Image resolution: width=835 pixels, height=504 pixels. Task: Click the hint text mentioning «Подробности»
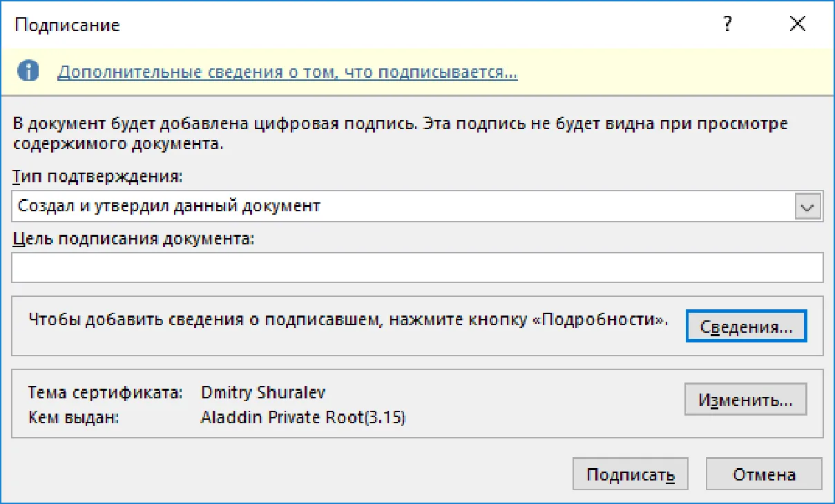coord(348,319)
